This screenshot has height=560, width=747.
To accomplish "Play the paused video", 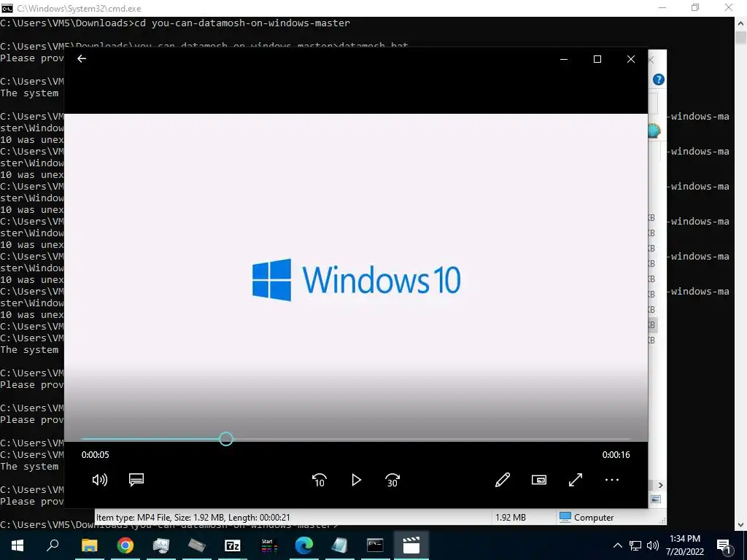I will pos(356,480).
